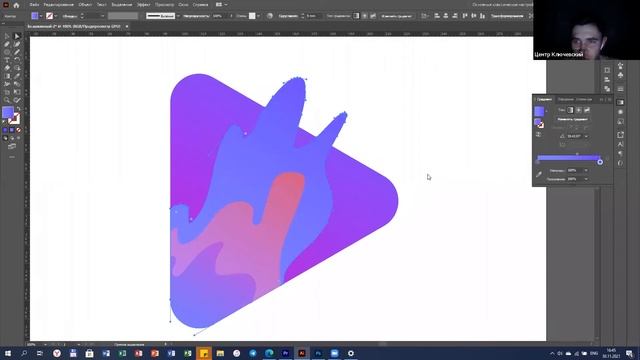640x360 pixels.
Task: Click gradient fill preview swatch in Gradient panel
Action: [x=539, y=111]
